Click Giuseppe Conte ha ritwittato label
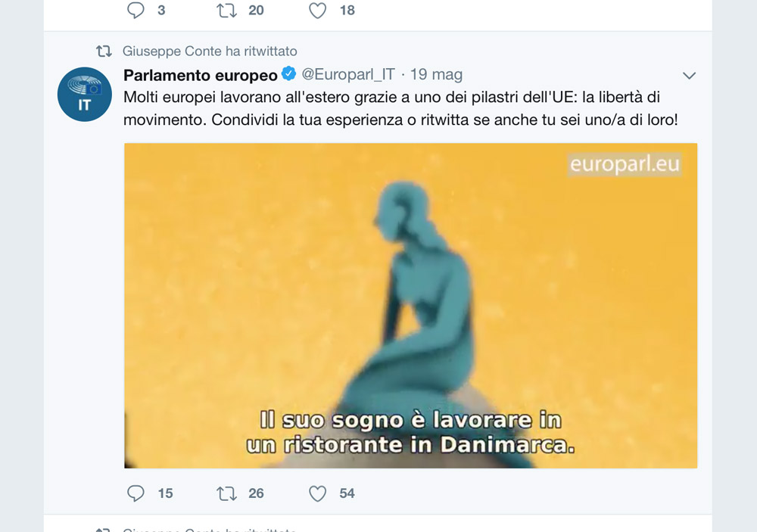 (210, 51)
